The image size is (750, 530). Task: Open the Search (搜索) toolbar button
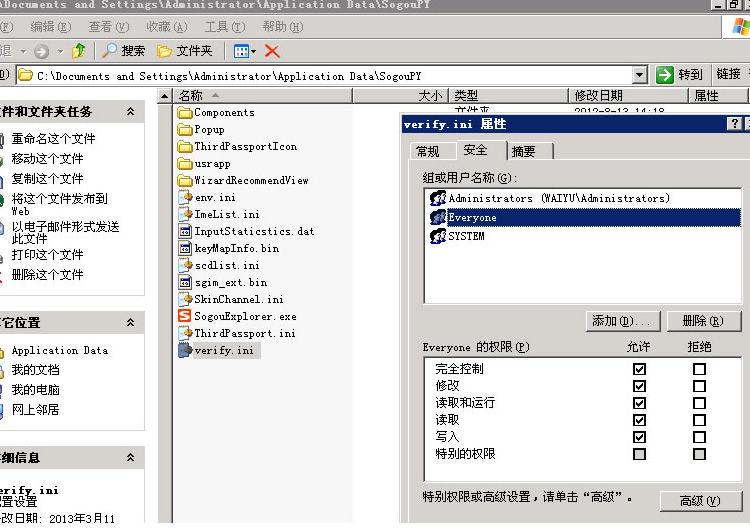pos(124,51)
